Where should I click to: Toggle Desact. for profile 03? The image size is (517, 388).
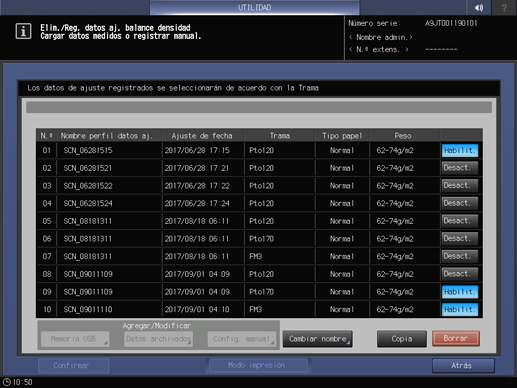pyautogui.click(x=460, y=185)
